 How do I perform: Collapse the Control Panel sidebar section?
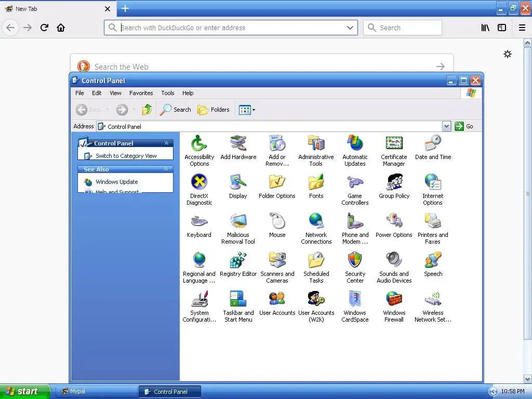tap(166, 143)
